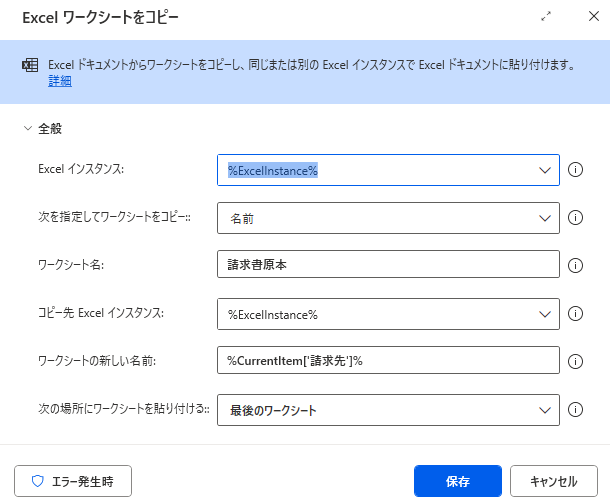Click the 'ワークシートの新しい名前:' label
Image resolution: width=610 pixels, height=503 pixels.
[97, 361]
